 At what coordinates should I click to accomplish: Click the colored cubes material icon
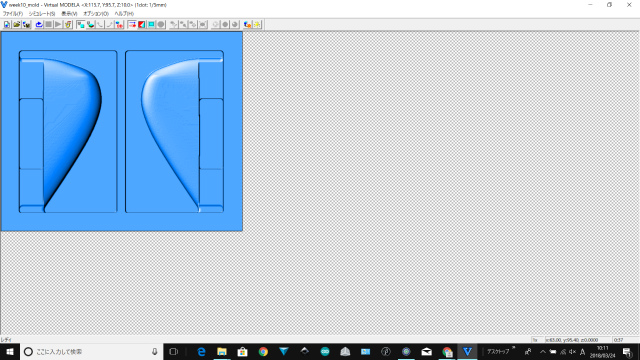click(x=119, y=24)
